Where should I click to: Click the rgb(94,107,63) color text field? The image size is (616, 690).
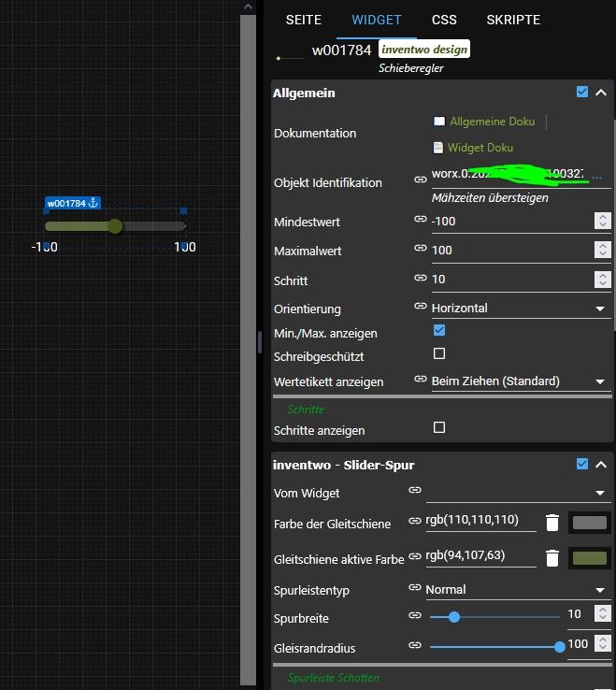click(480, 555)
